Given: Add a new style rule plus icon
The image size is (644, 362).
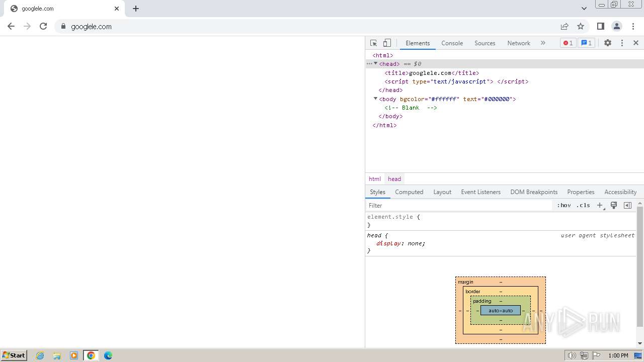Looking at the screenshot, I should pyautogui.click(x=600, y=206).
